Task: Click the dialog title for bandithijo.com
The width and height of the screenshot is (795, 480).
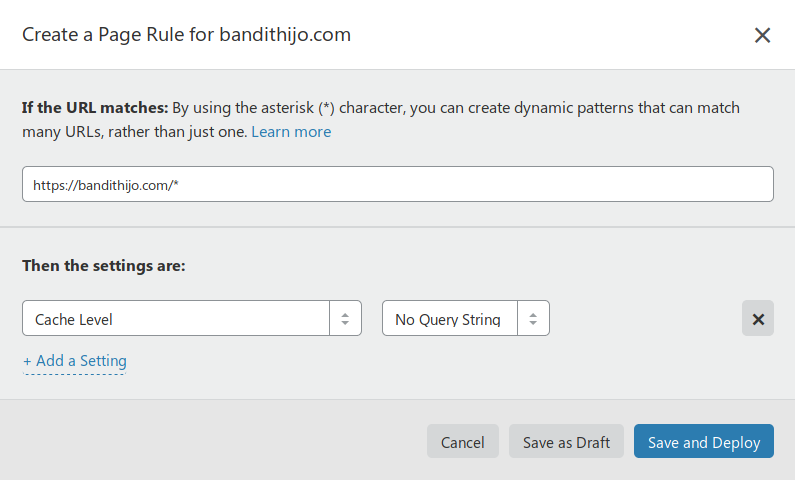Action: (x=186, y=35)
